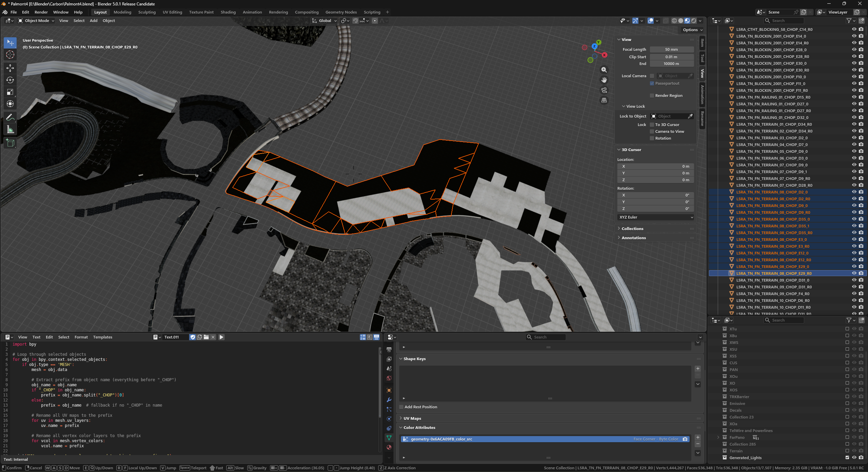Click the Options button in viewport
The image size is (868, 472).
click(692, 30)
